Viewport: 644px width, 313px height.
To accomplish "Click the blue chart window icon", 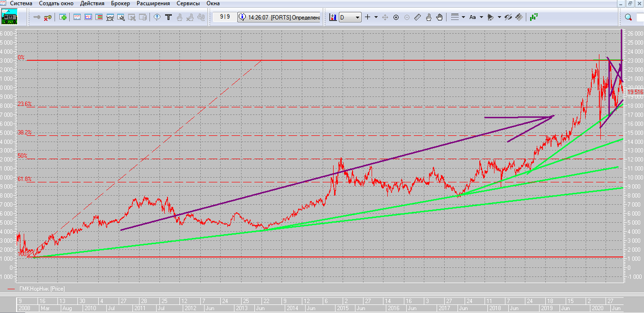I will pyautogui.click(x=88, y=17).
